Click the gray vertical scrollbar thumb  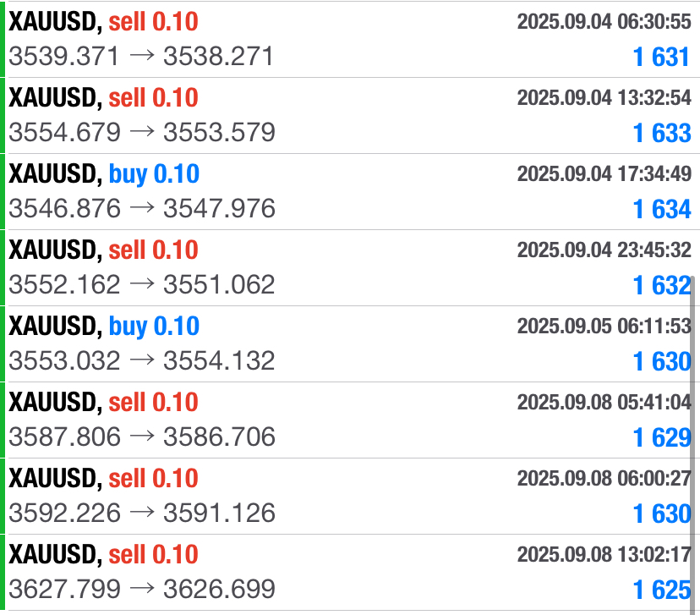coord(693,440)
